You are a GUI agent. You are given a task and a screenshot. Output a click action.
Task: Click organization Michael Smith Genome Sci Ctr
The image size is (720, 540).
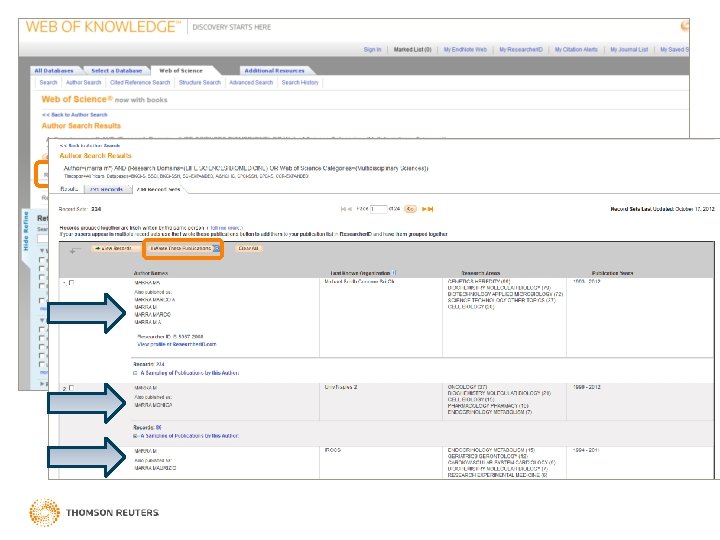[x=360, y=281]
